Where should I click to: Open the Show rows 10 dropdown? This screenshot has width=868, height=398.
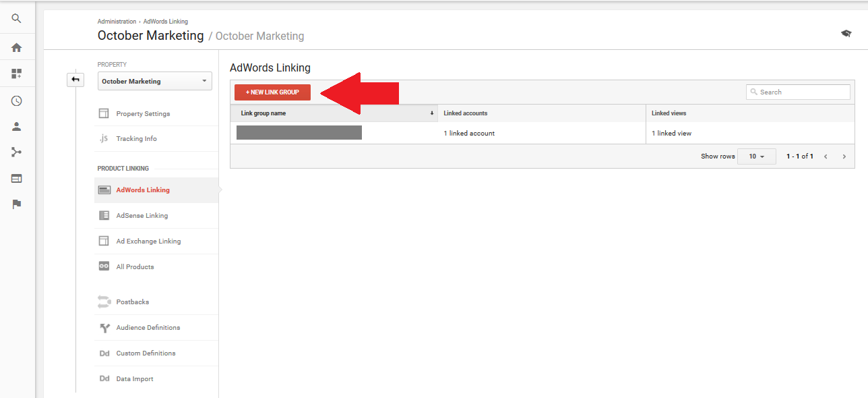pyautogui.click(x=757, y=157)
